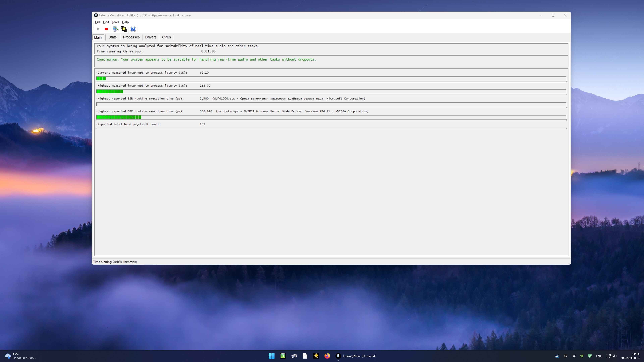Open the Drivers tab

click(x=151, y=37)
